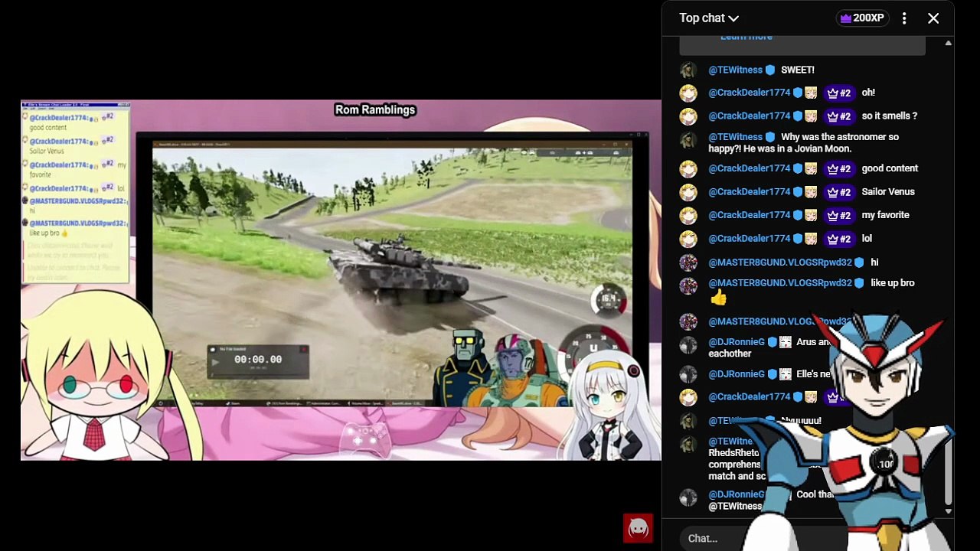The width and height of the screenshot is (980, 551).
Task: Click avatar beside 'Sailor Venus' message
Action: 688,193
